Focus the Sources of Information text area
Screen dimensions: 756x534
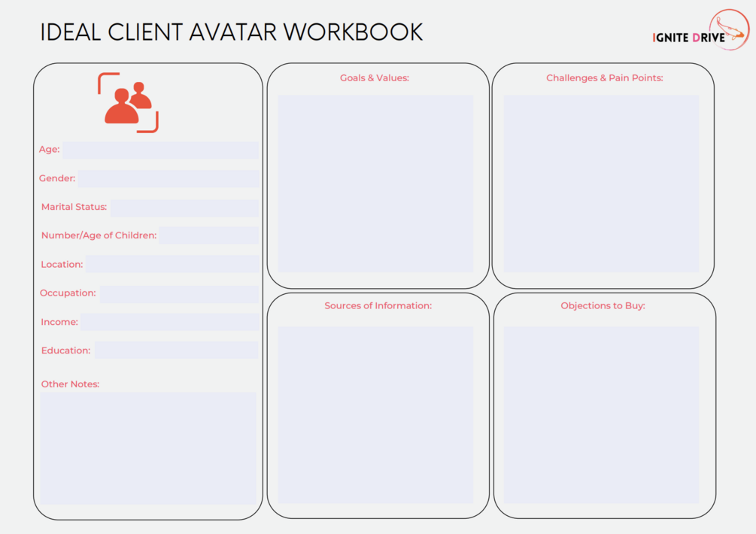375,415
